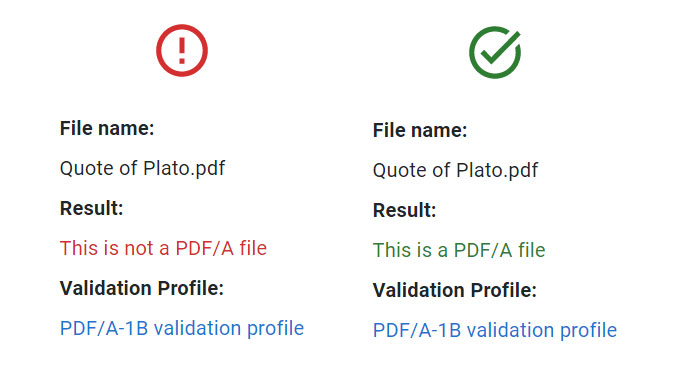The height and width of the screenshot is (379, 674).
Task: Click the red exclamation error icon
Action: 182,50
